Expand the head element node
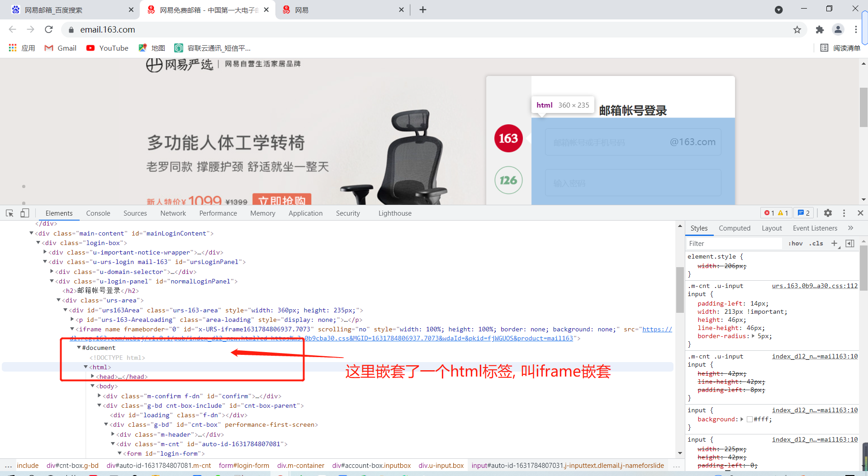The image size is (868, 476). [92, 376]
